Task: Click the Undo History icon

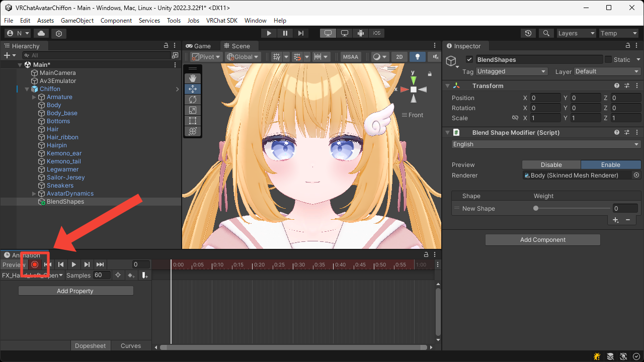Action: (528, 33)
